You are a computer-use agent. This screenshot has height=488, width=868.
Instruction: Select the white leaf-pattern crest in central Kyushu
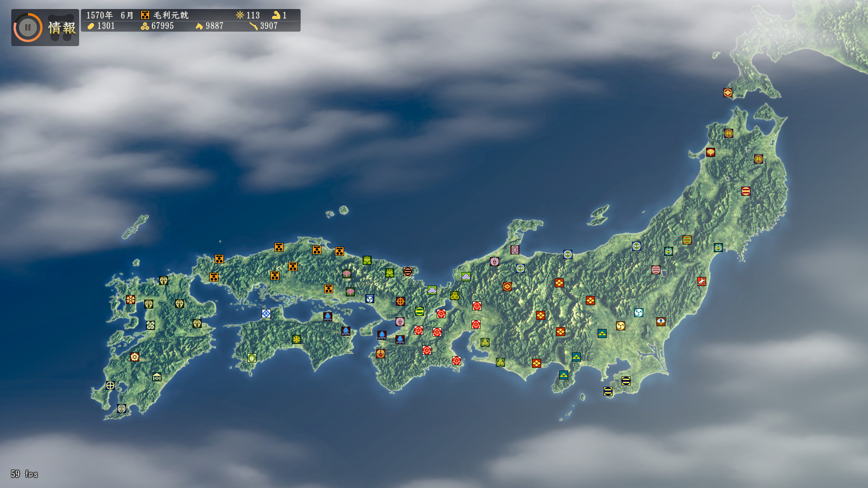(x=151, y=325)
